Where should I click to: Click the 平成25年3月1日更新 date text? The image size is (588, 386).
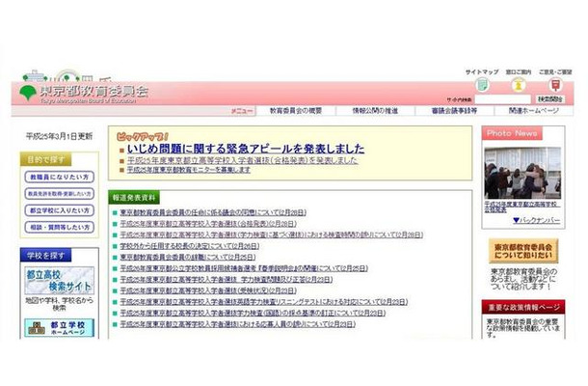tap(59, 136)
